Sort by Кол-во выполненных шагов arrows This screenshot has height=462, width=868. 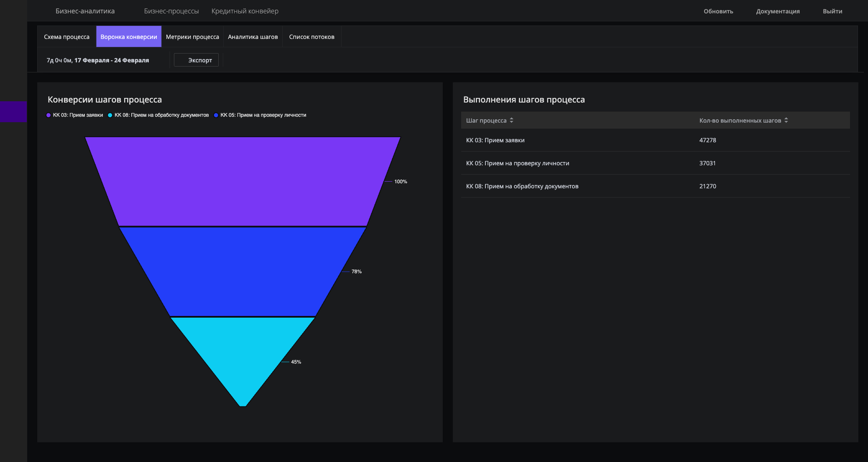pyautogui.click(x=786, y=121)
